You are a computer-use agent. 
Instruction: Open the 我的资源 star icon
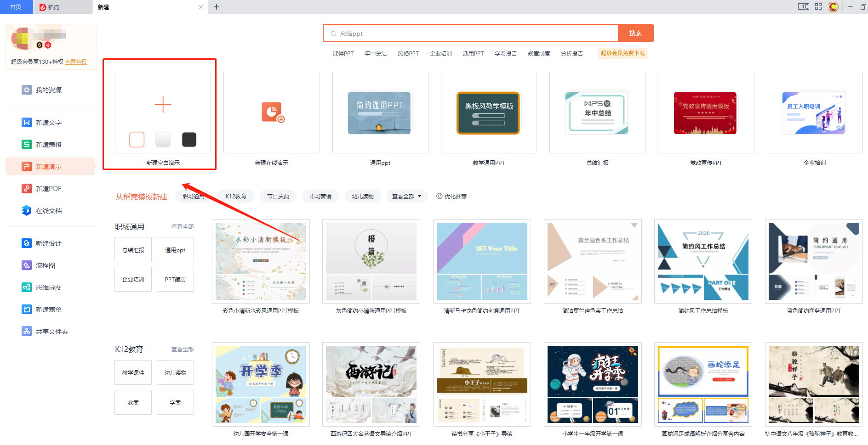pos(27,90)
